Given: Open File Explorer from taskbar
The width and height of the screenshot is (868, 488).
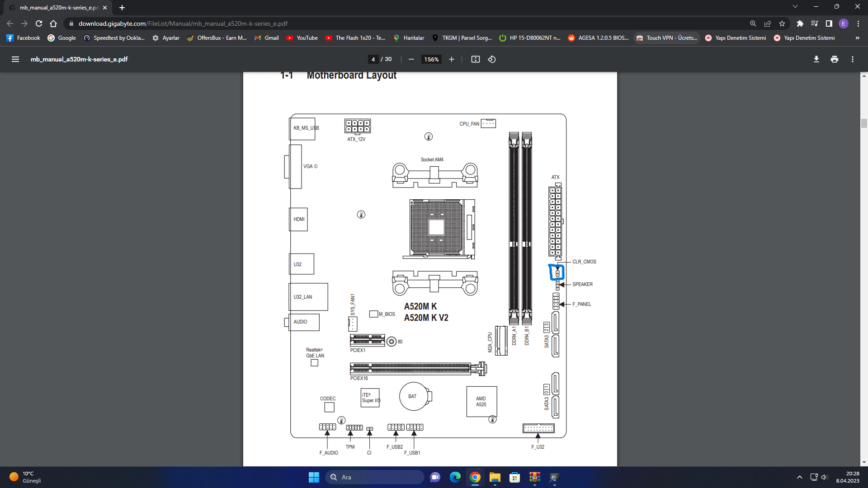Looking at the screenshot, I should click(x=495, y=477).
